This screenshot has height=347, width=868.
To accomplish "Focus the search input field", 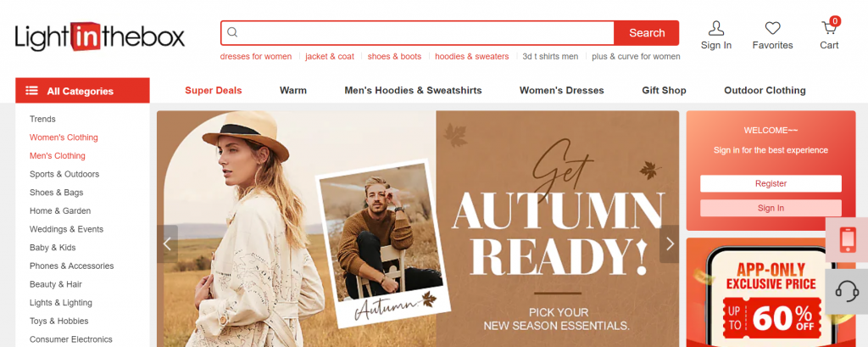I will pyautogui.click(x=426, y=33).
